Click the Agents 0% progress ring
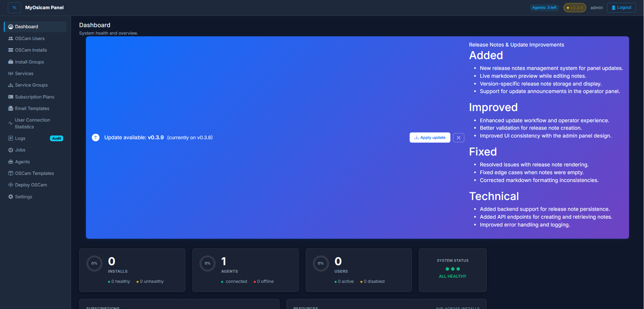 point(208,263)
